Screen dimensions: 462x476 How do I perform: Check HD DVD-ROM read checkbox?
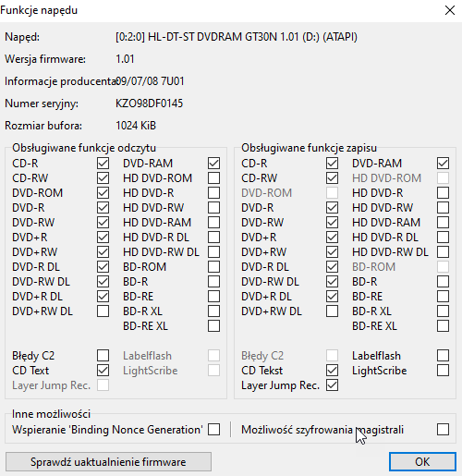click(213, 178)
